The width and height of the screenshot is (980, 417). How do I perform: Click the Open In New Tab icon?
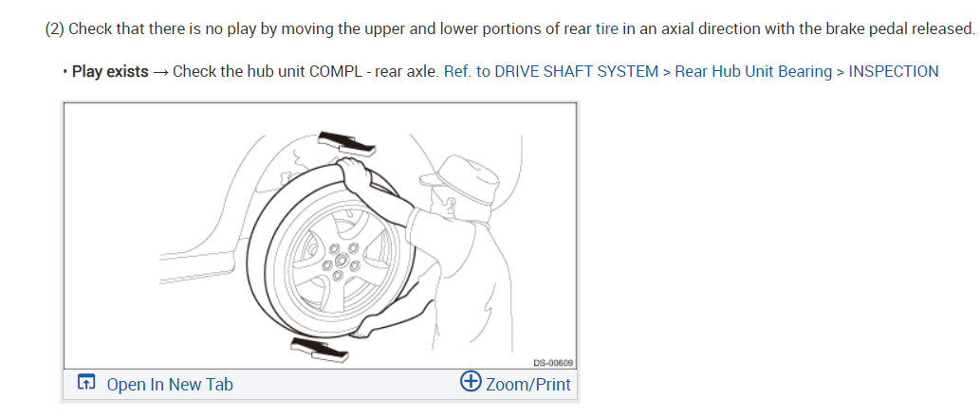[85, 382]
